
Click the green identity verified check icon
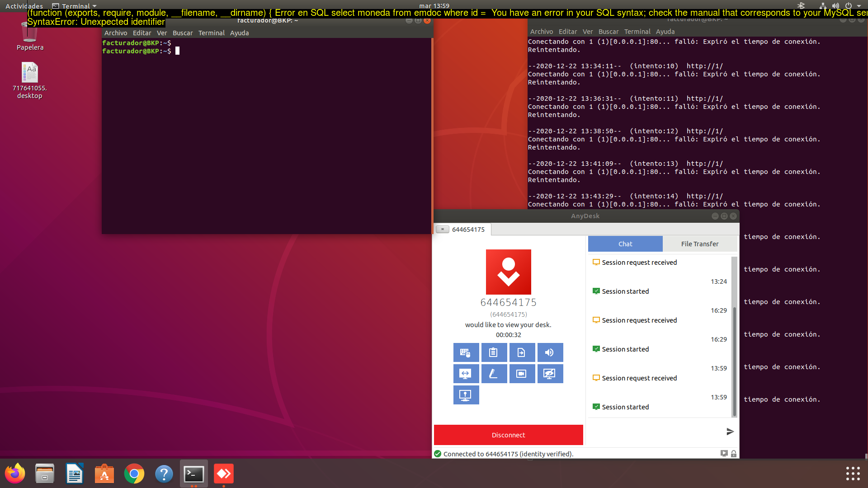(438, 454)
